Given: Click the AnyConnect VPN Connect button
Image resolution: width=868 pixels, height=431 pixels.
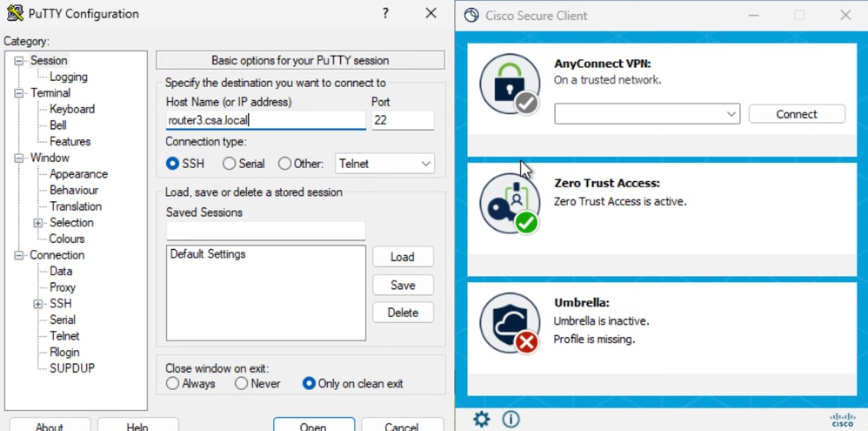Looking at the screenshot, I should [x=797, y=114].
